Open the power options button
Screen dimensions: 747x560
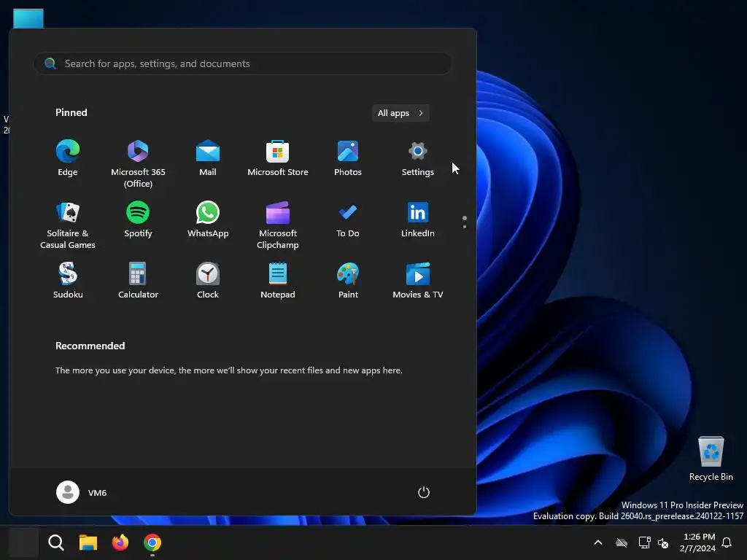(x=424, y=492)
